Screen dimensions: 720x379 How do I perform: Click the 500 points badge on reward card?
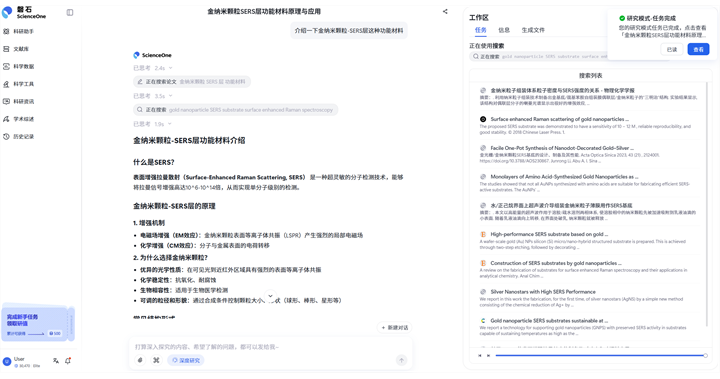pyautogui.click(x=55, y=334)
